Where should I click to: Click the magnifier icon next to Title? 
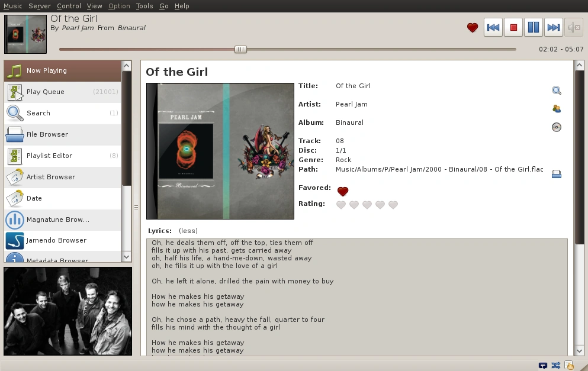[x=556, y=91]
